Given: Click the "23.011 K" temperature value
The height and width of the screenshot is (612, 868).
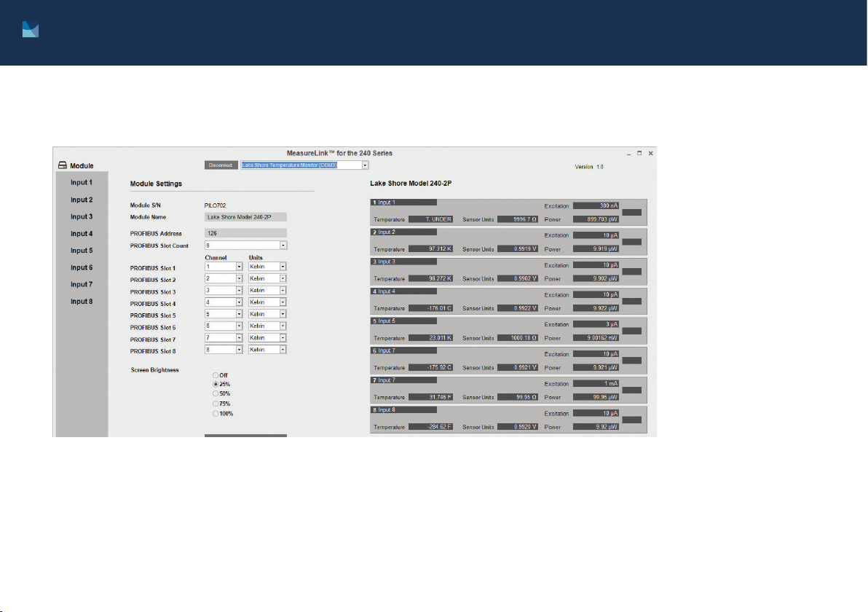Looking at the screenshot, I should pos(430,338).
